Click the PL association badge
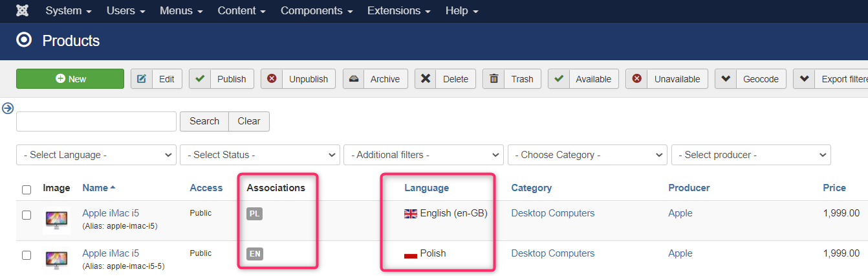Viewport: 868px width, 276px height. click(x=254, y=214)
